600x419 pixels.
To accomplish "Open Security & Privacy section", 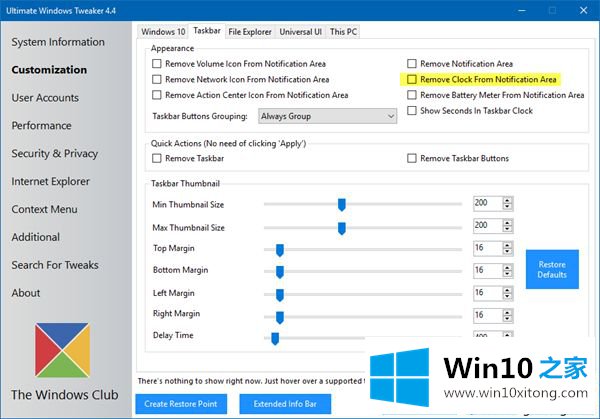I will point(55,153).
